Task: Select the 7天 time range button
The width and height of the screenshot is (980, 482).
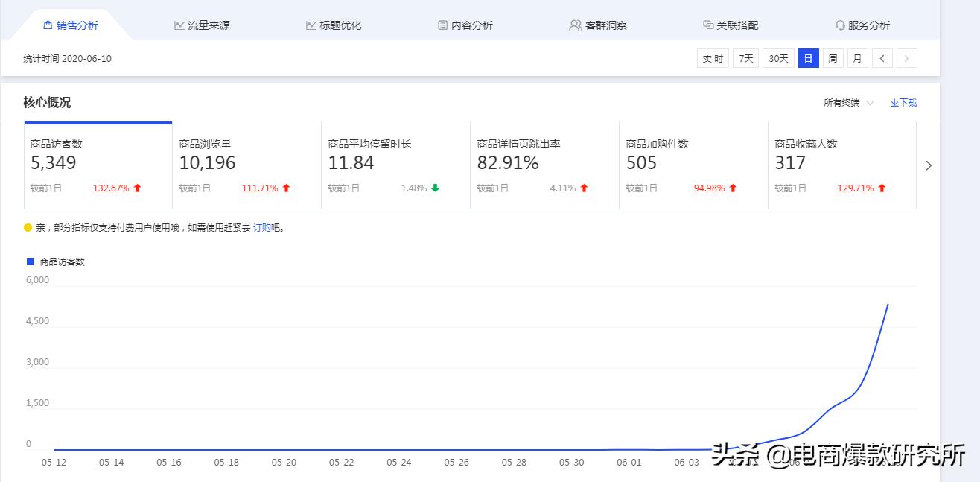Action: [745, 57]
